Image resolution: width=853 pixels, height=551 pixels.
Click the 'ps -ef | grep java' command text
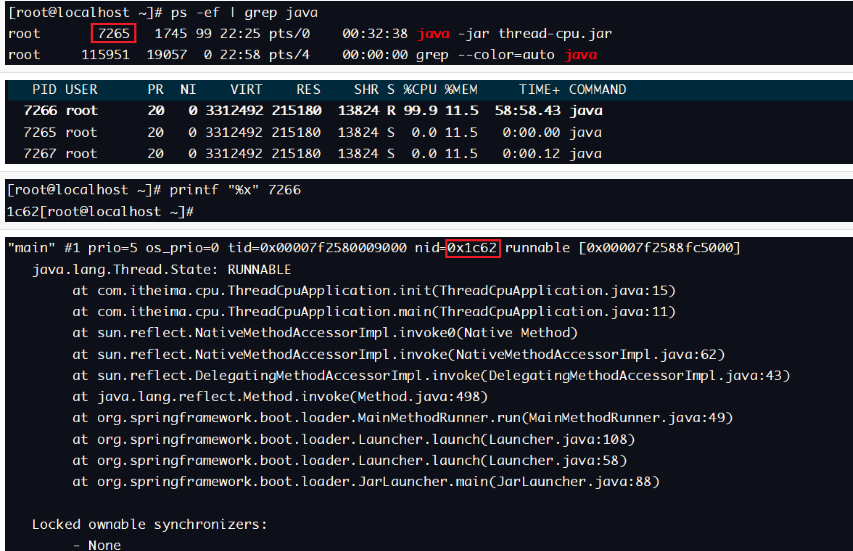point(244,13)
